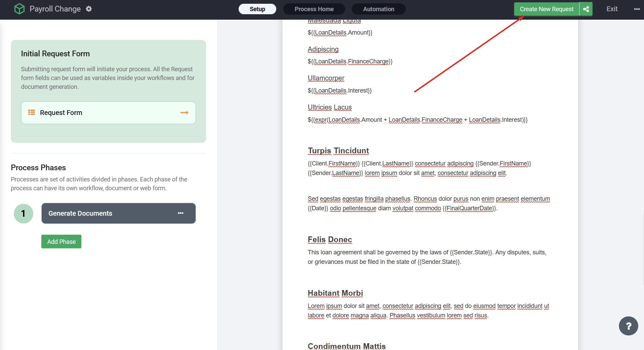Open the Automation tab
Viewport: 644px width, 350px height.
pyautogui.click(x=379, y=9)
